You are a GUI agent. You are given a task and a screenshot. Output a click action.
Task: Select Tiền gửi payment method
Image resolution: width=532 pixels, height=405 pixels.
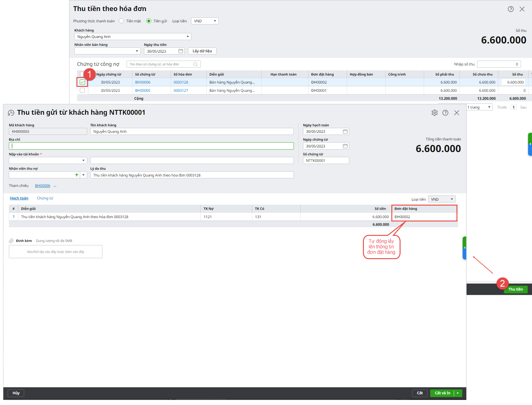(149, 21)
